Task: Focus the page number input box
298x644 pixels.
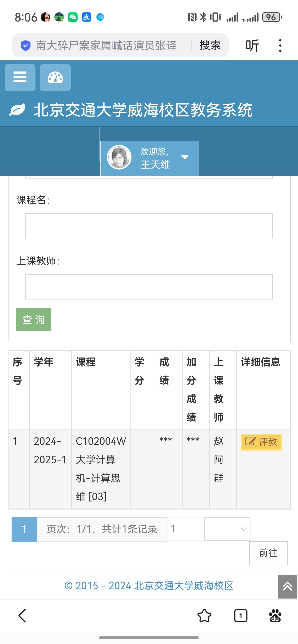Action: [186, 529]
